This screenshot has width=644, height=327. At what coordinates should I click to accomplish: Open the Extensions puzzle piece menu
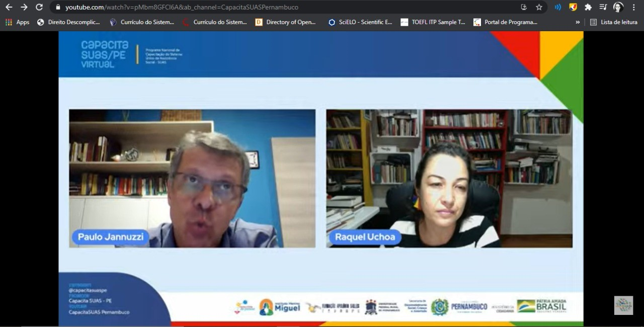click(588, 7)
